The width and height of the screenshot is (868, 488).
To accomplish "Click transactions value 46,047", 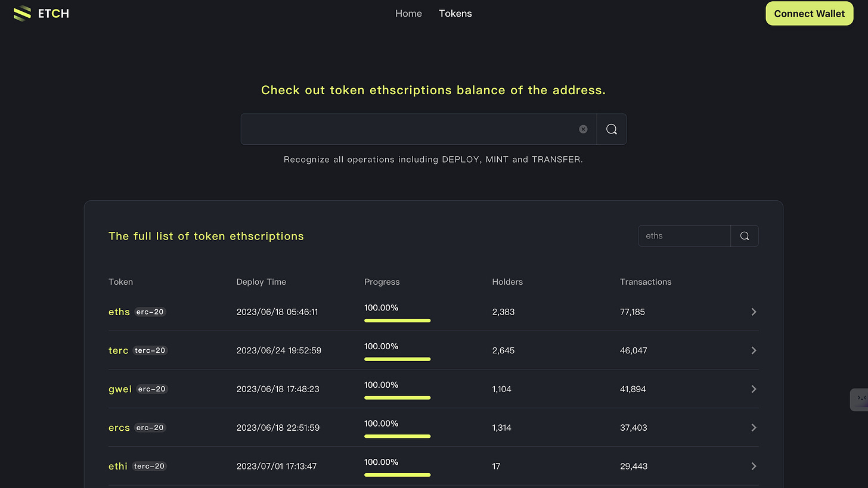I will tap(634, 350).
